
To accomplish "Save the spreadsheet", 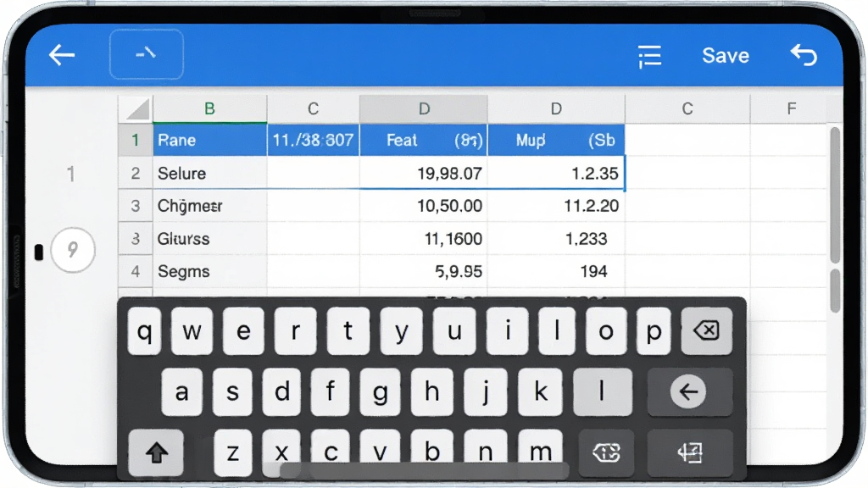I will click(726, 55).
